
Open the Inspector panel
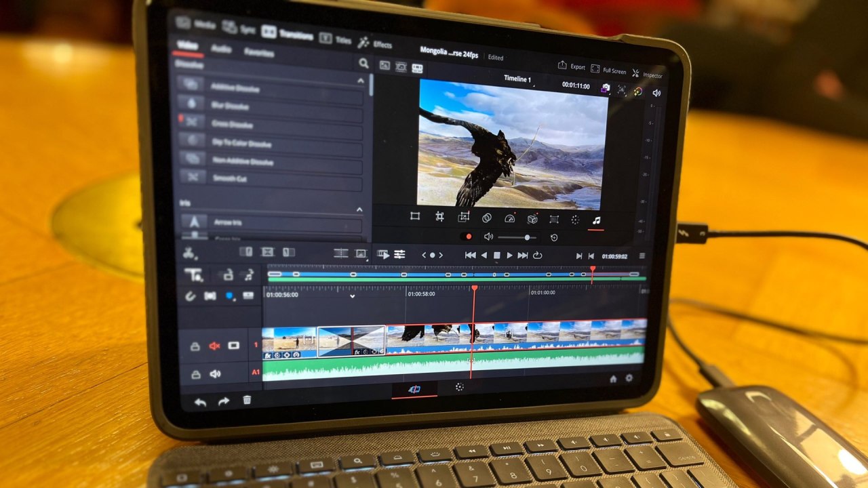(648, 74)
